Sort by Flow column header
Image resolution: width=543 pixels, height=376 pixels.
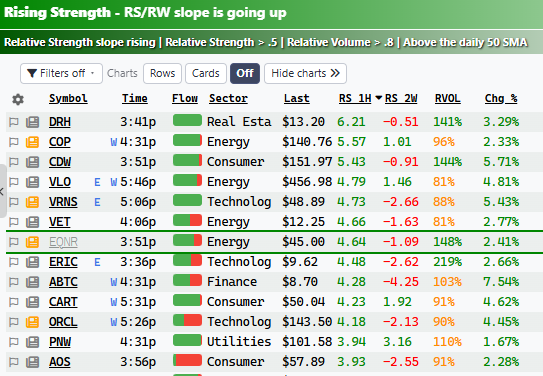pyautogui.click(x=185, y=99)
